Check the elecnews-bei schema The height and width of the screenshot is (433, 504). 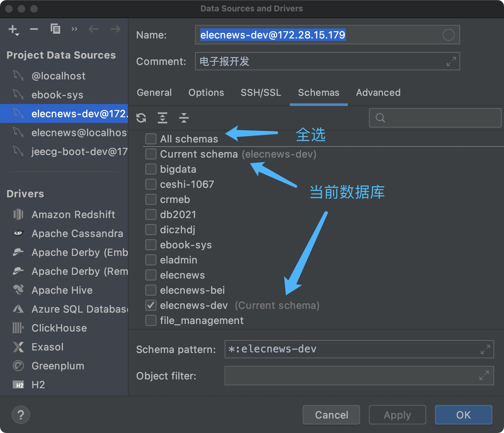[x=151, y=290]
